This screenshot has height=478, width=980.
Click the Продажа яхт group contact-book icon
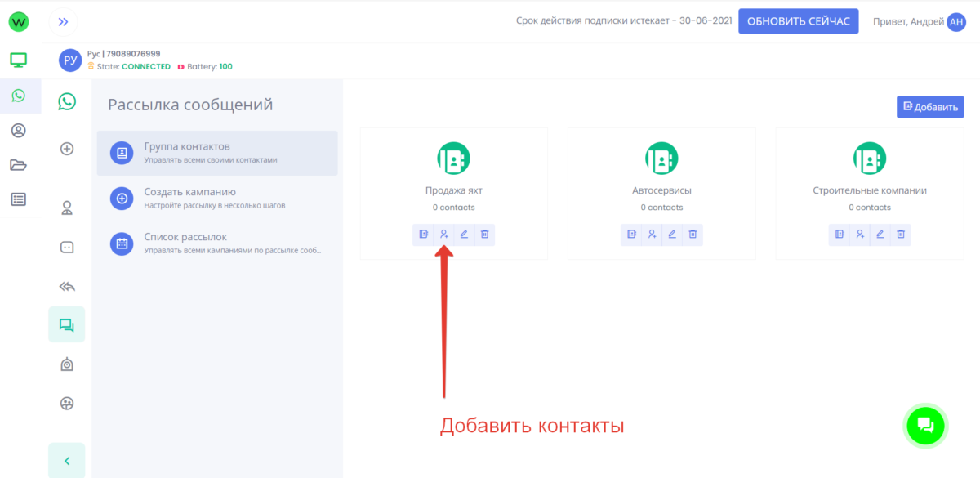(x=453, y=158)
